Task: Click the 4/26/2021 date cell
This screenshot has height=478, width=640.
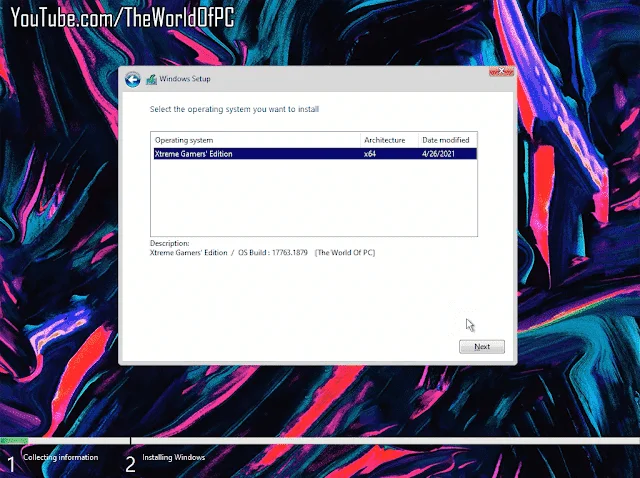Action: (x=438, y=154)
